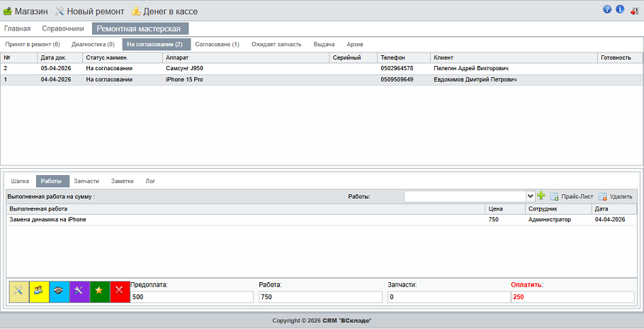Click Удалить to delete the work
The width and height of the screenshot is (644, 329).
point(615,196)
